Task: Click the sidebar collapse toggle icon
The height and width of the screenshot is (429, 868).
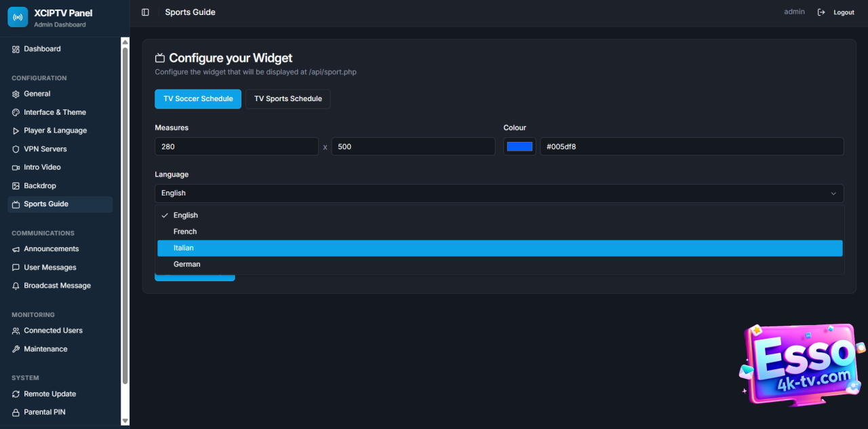Action: (145, 12)
